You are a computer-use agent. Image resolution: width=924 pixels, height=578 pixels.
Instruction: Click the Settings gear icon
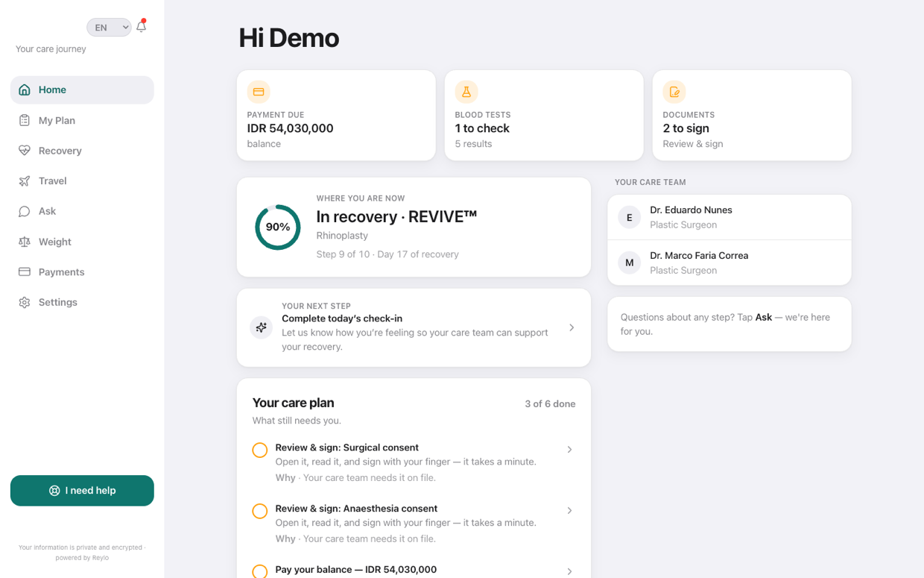coord(25,302)
